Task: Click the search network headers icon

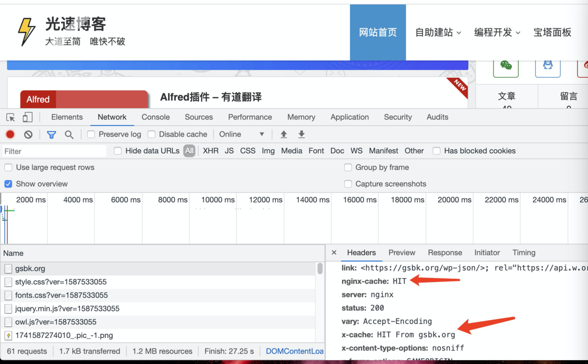Action: 69,134
